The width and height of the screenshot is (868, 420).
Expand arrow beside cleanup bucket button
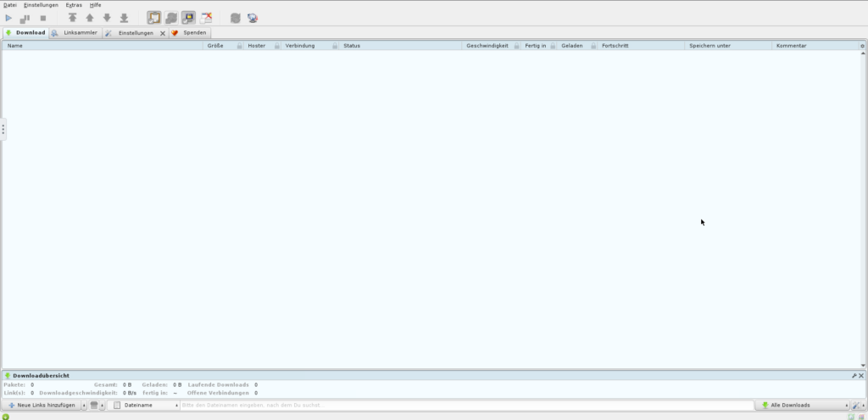tap(103, 406)
